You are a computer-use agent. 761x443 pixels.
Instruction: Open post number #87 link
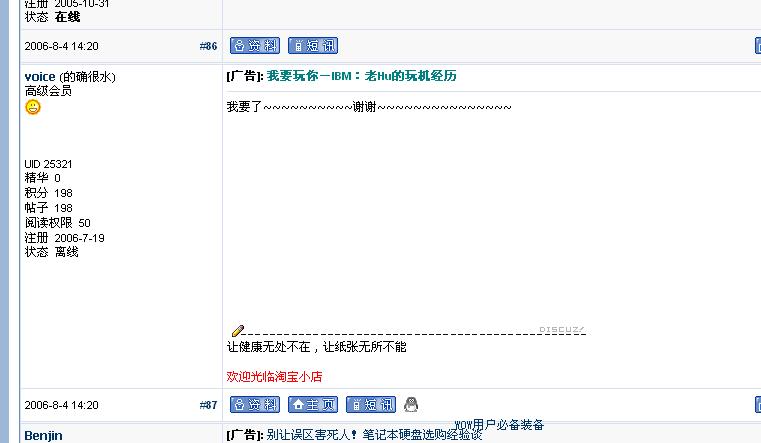[208, 405]
